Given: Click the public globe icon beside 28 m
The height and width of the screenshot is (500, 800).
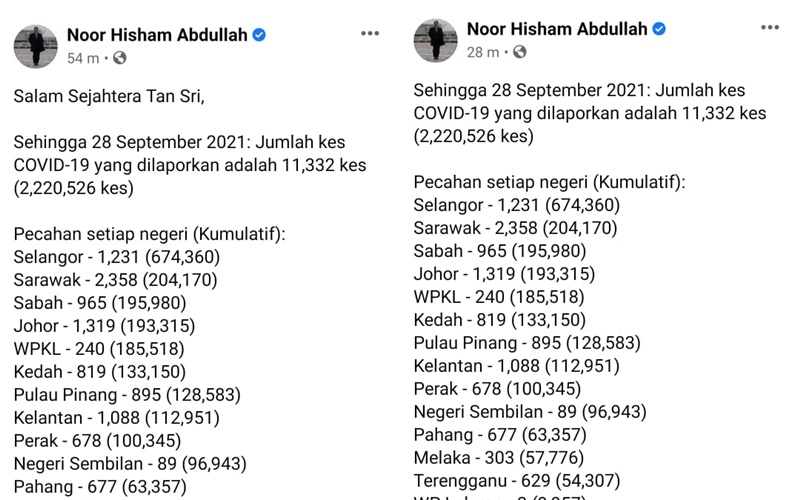Looking at the screenshot, I should pos(520,52).
